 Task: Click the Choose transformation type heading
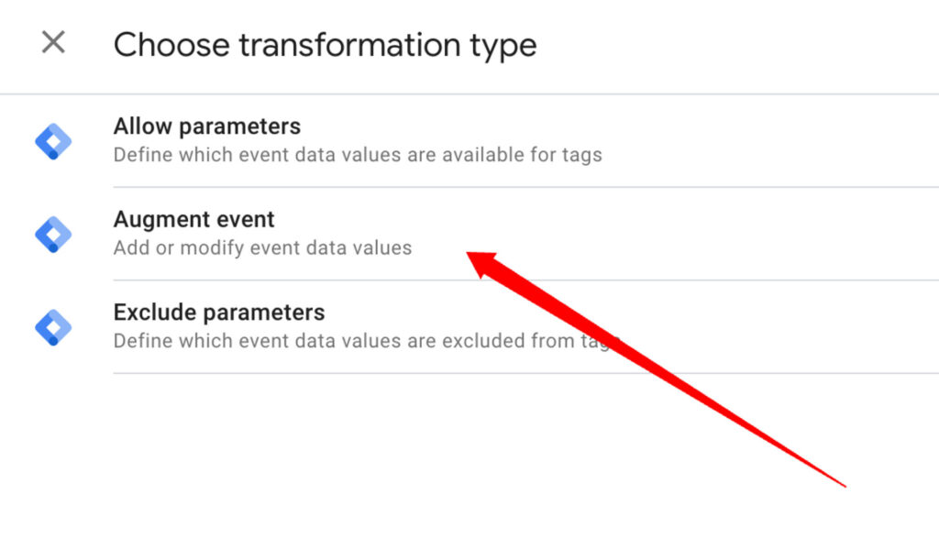click(x=326, y=45)
